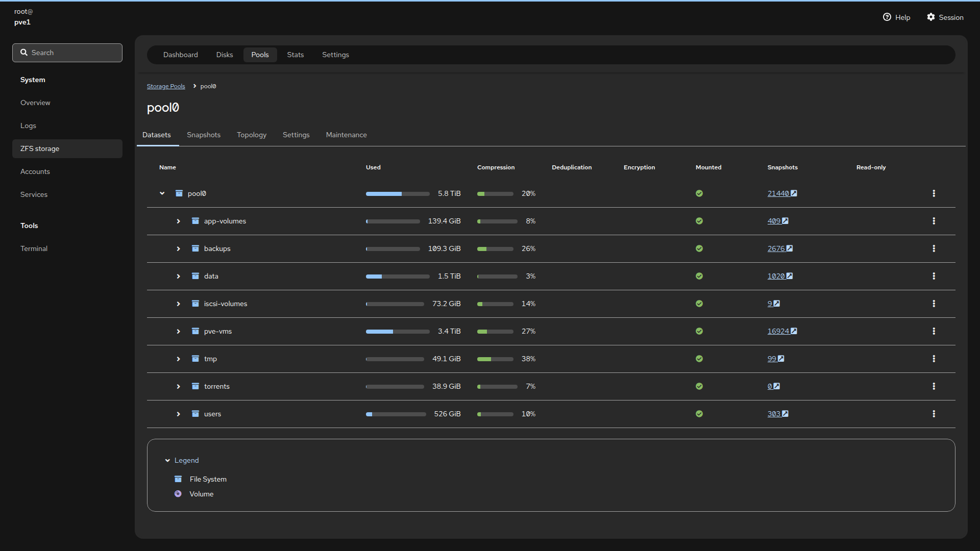This screenshot has width=980, height=551.
Task: Open actions menu for pve-vms dataset
Action: 934,331
